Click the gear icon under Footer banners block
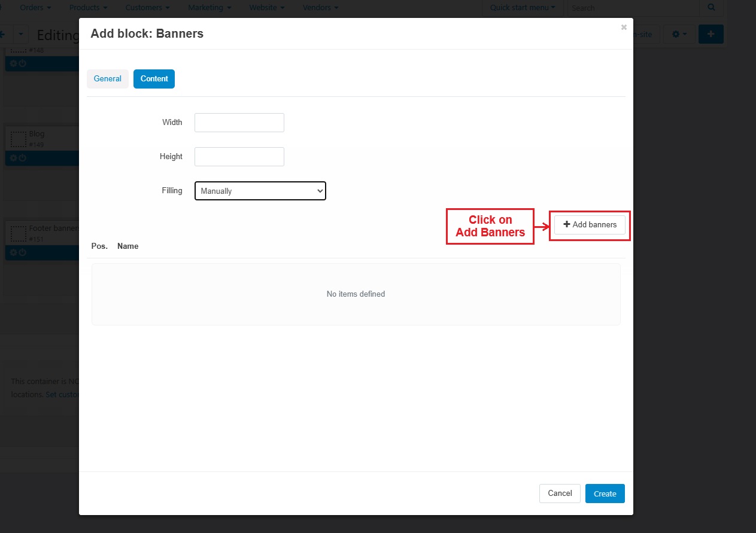Image resolution: width=756 pixels, height=533 pixels. (x=13, y=252)
